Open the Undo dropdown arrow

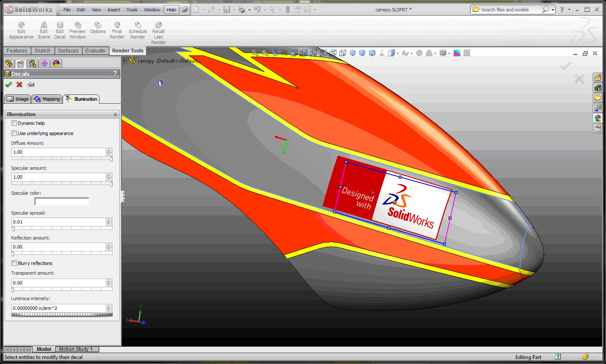pos(264,10)
